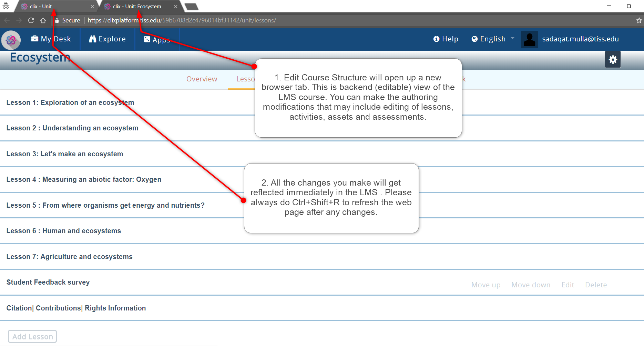Screen dimensions: 644x346
Task: Click the browser reload icon
Action: (31, 20)
